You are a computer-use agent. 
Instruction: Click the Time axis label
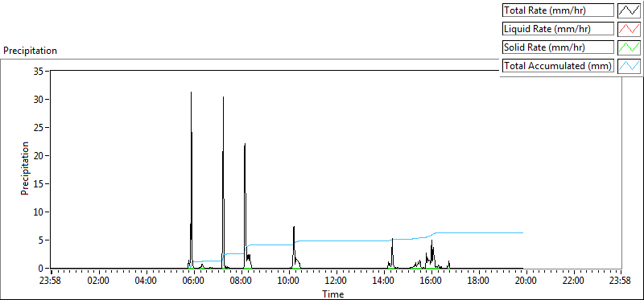[x=333, y=294]
